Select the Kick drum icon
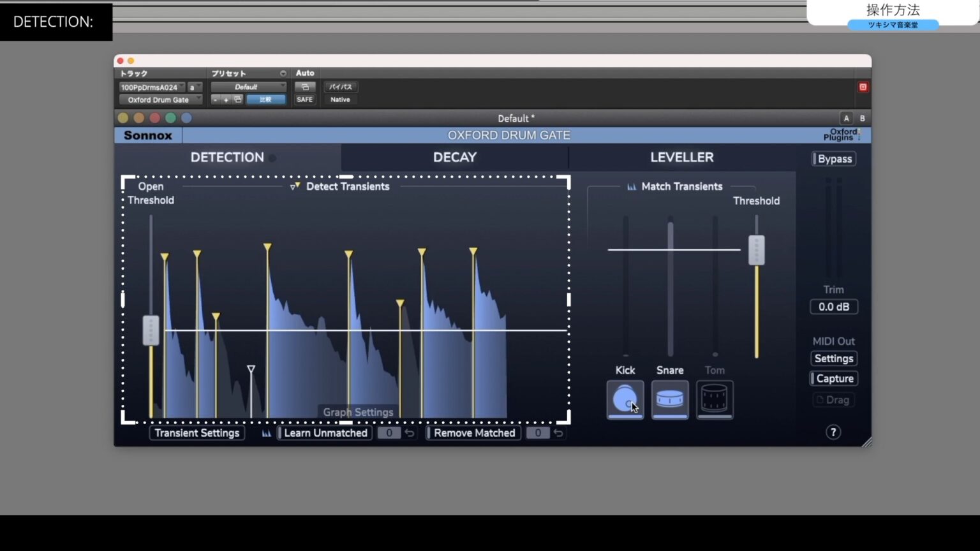This screenshot has height=551, width=980. coord(625,400)
